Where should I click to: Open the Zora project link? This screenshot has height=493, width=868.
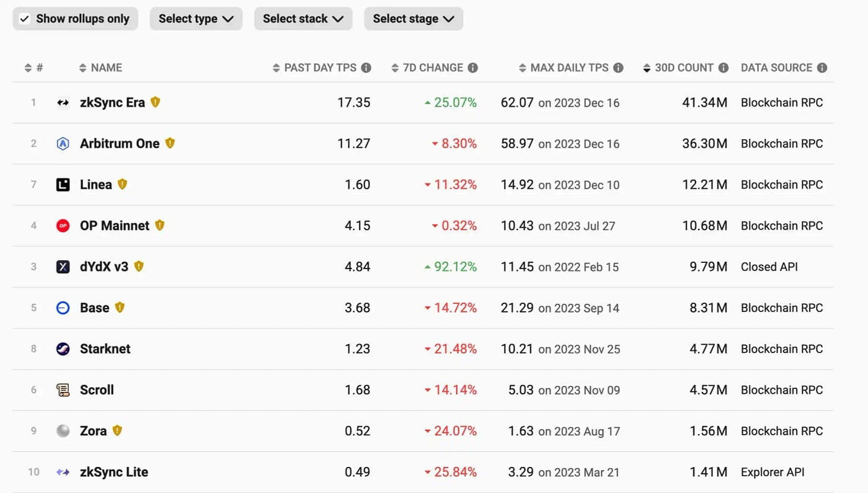93,431
